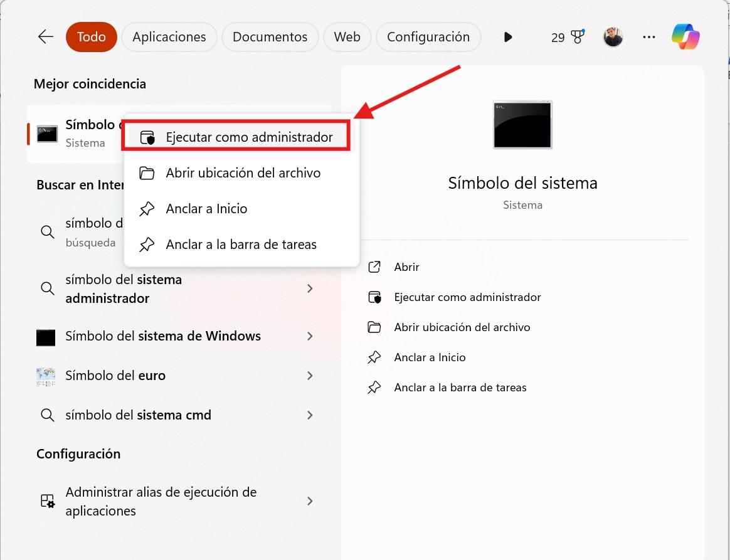The image size is (730, 560).
Task: Click the Administrar alias settings icon
Action: 46,501
